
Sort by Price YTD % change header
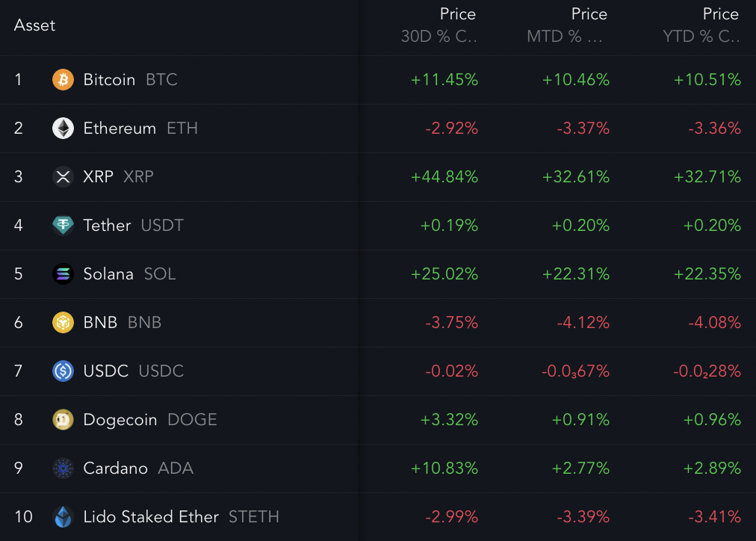[701, 25]
